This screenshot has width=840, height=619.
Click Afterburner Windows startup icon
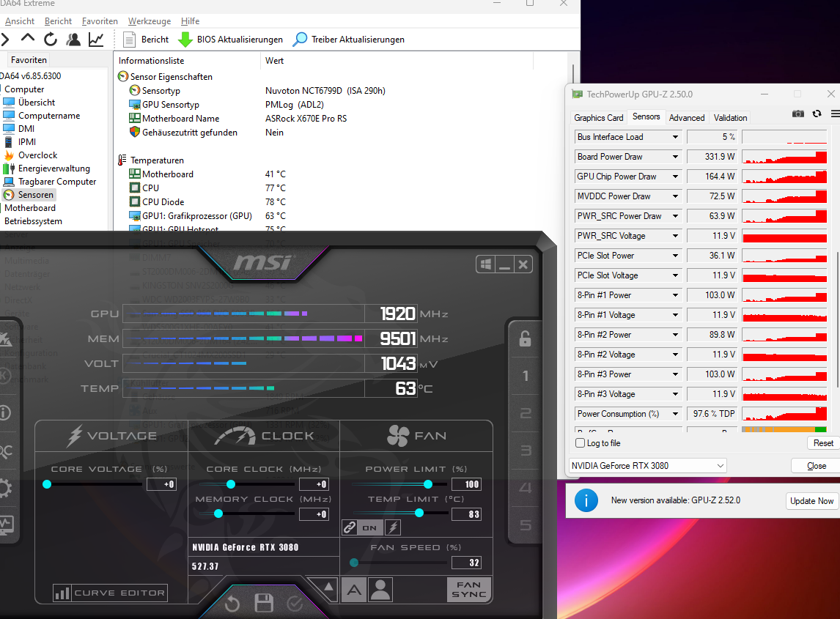pyautogui.click(x=485, y=264)
